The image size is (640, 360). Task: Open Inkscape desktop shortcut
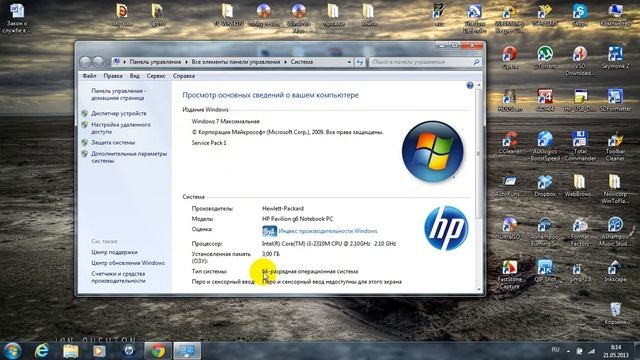(x=615, y=271)
